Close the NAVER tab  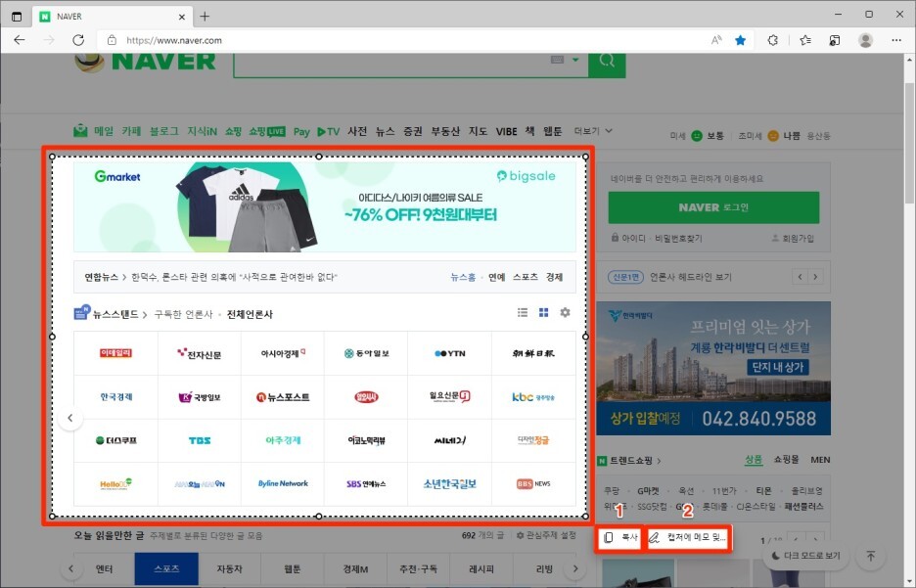(x=182, y=17)
